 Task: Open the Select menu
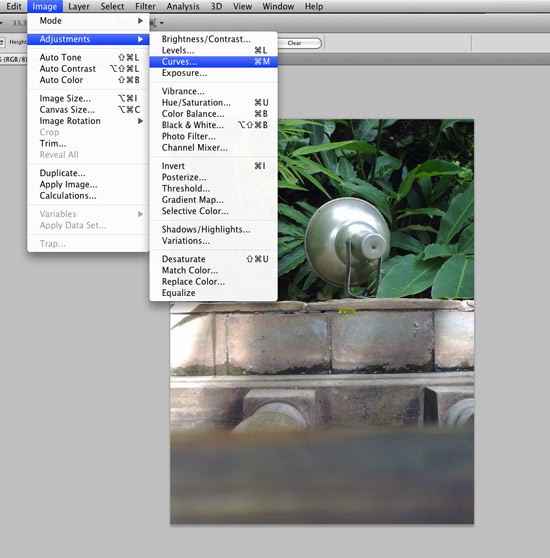tap(112, 6)
